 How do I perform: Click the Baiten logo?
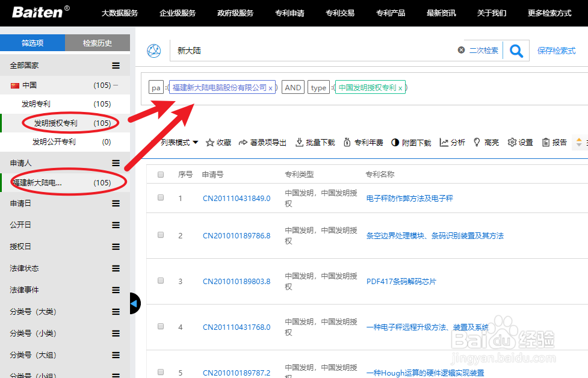40,13
